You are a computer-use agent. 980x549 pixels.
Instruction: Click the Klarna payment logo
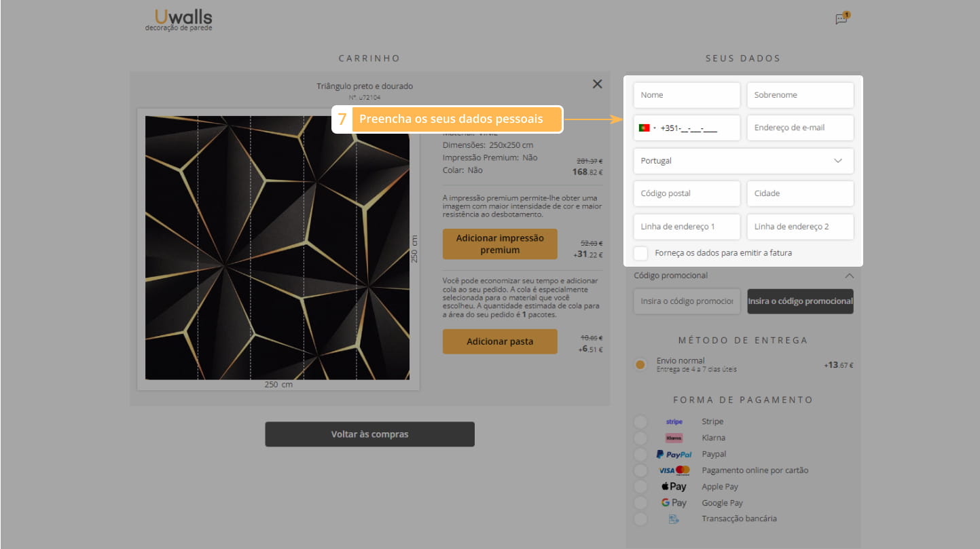pos(674,438)
